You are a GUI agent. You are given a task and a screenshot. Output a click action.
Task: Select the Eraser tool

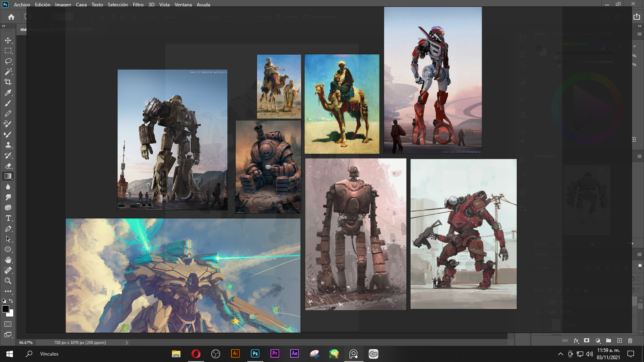[8, 166]
